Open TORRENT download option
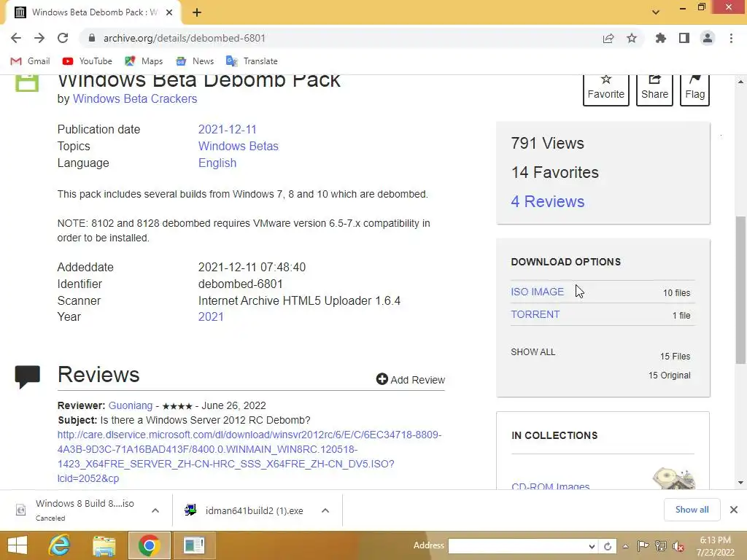This screenshot has width=747, height=560. point(535,314)
